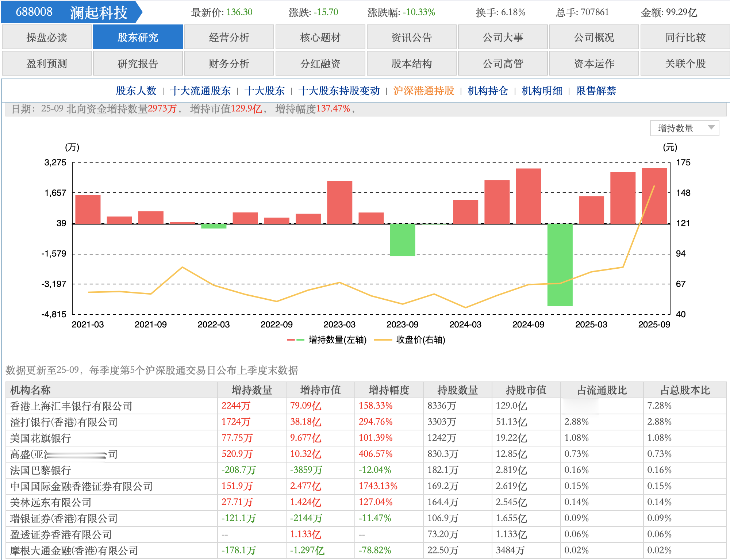
Task: Select 法国巴黎银行 table row
Action: pos(41,470)
